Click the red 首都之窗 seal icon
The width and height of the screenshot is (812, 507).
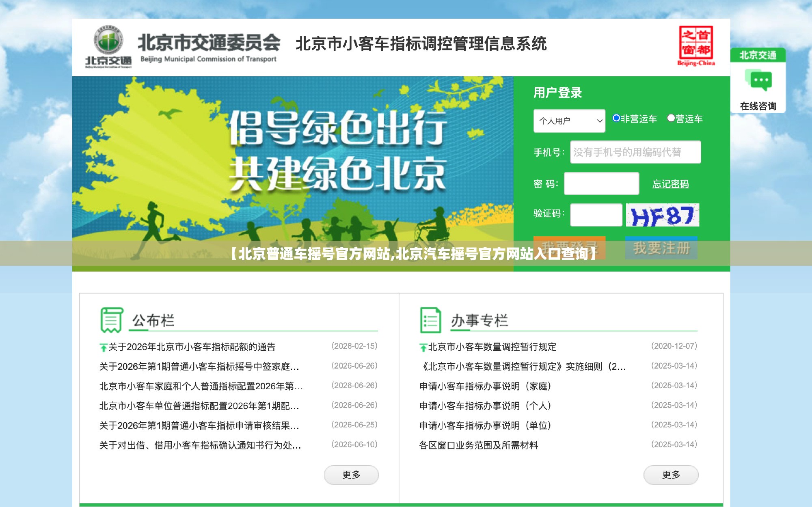pos(696,45)
